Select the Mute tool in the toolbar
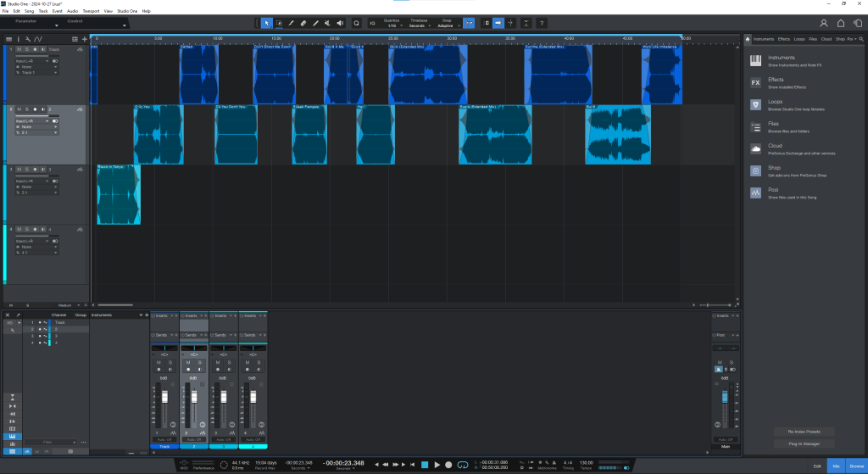Screen dimensions: 868x474 (328, 23)
